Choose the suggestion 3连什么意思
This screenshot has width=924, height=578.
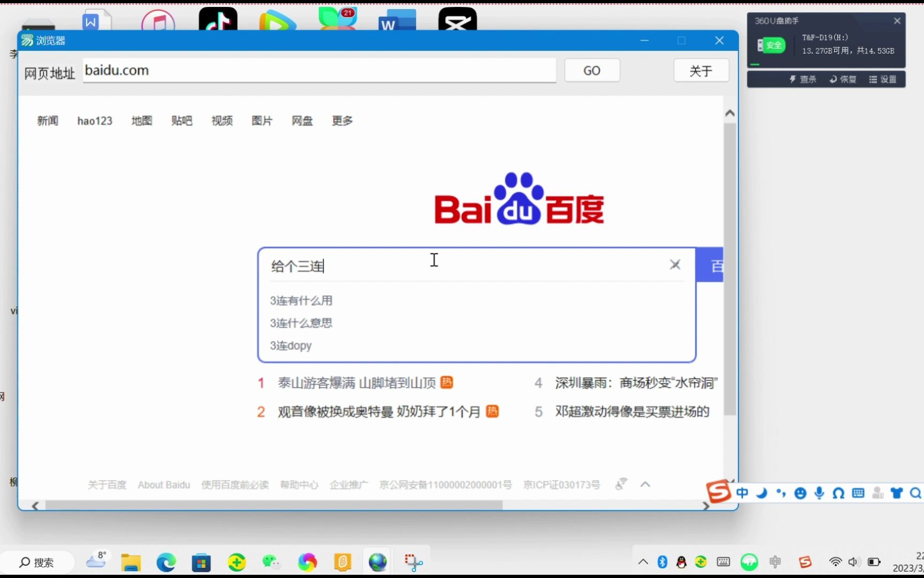click(301, 323)
